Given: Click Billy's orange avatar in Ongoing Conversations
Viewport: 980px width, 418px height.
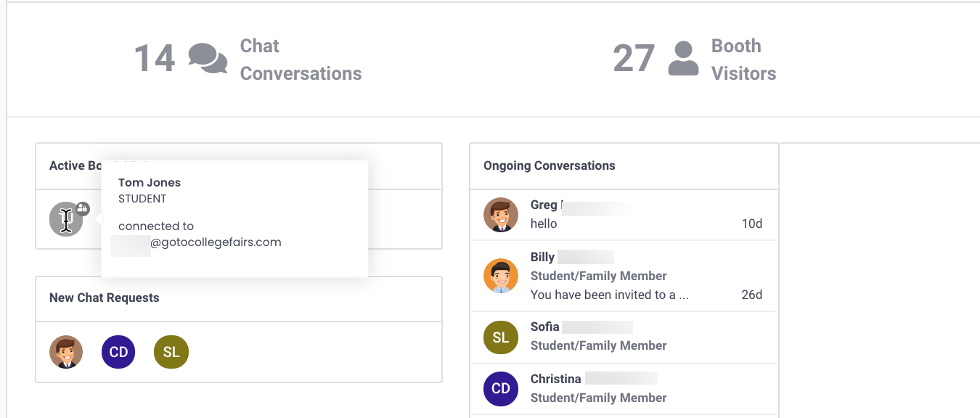Looking at the screenshot, I should coord(501,276).
